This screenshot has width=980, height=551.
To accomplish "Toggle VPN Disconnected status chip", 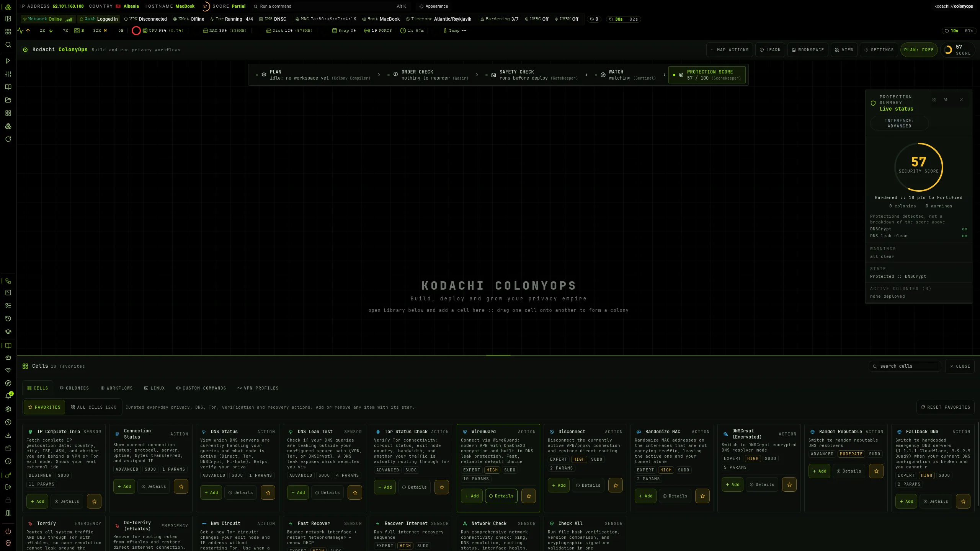I will tap(145, 19).
